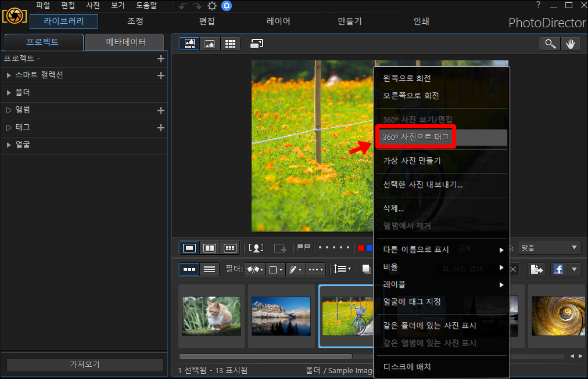Select the red color label swatch
This screenshot has width=588, height=379.
361,248
